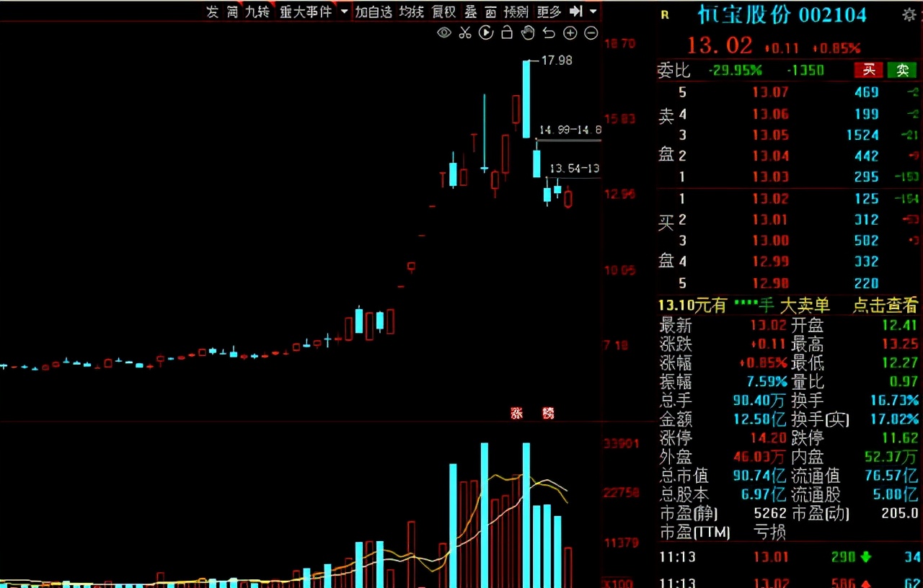Click the 总市值 value 90.74亿
923x588 pixels.
759,476
